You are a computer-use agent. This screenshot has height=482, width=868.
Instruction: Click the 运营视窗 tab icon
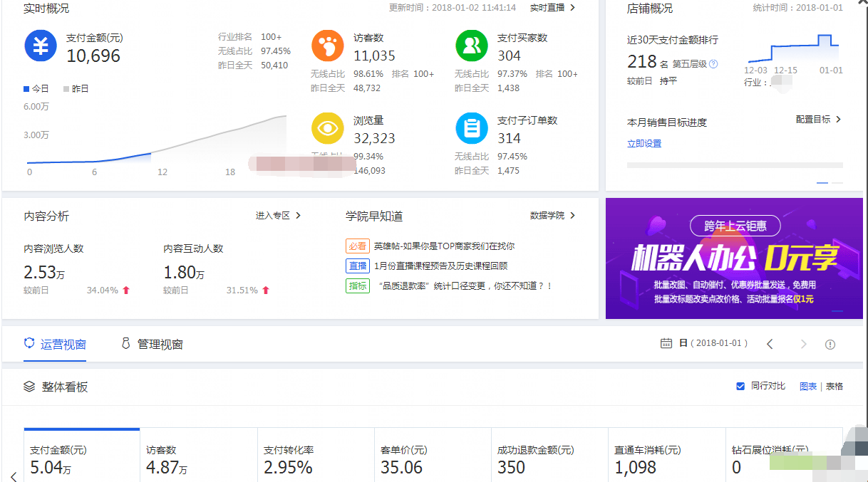click(29, 343)
